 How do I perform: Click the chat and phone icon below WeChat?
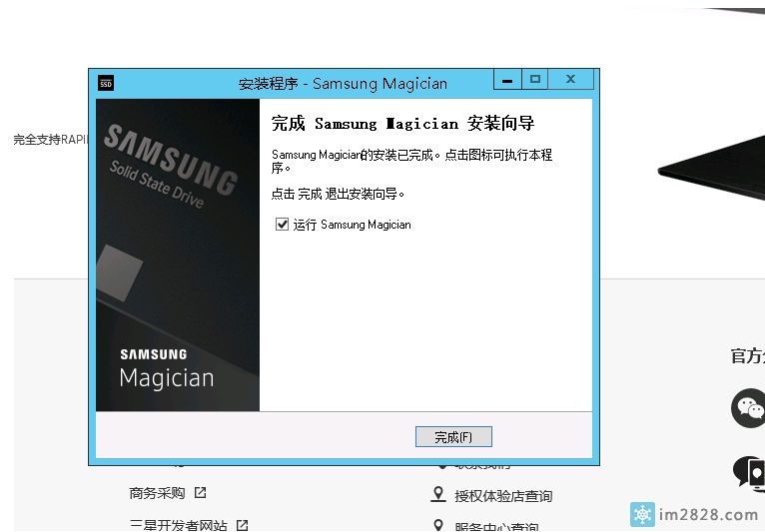749,472
